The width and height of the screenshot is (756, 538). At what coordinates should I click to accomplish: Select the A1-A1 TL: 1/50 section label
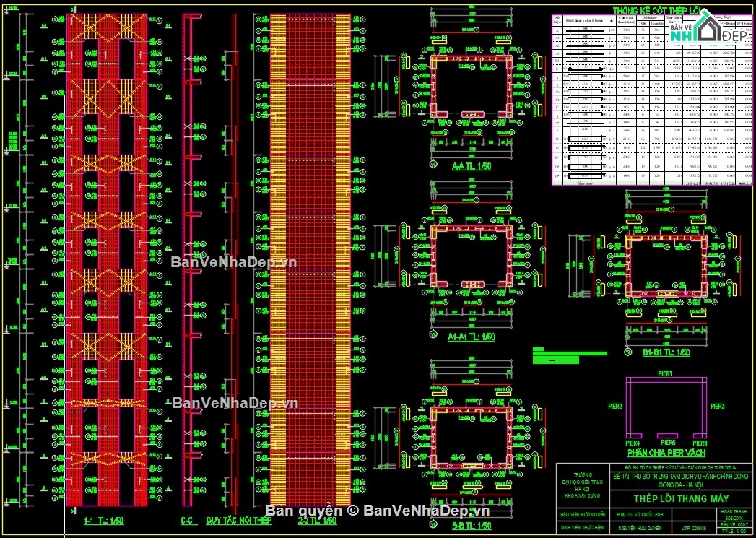(x=470, y=337)
